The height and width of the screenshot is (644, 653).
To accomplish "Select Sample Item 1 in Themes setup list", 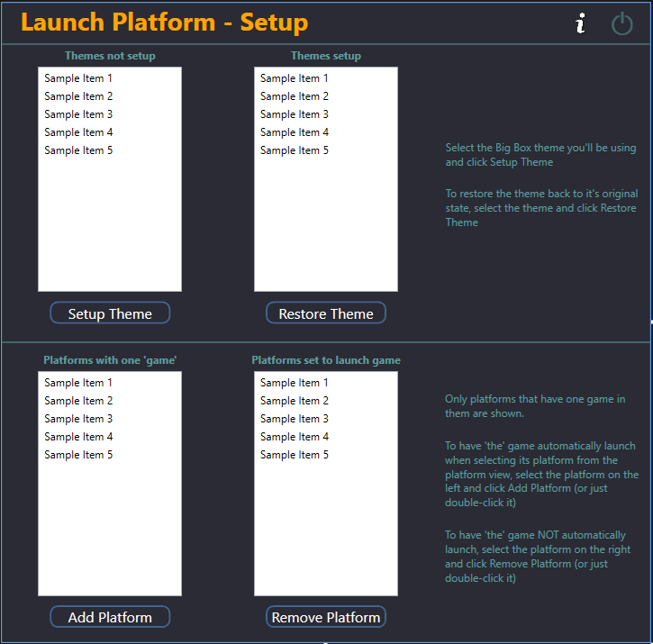I will (295, 78).
